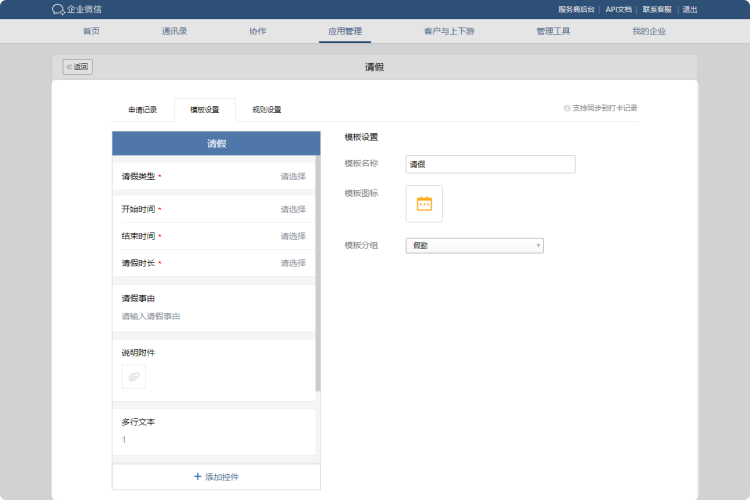The width and height of the screenshot is (750, 500).
Task: Open 开始时间 请选择 selector
Action: [293, 209]
